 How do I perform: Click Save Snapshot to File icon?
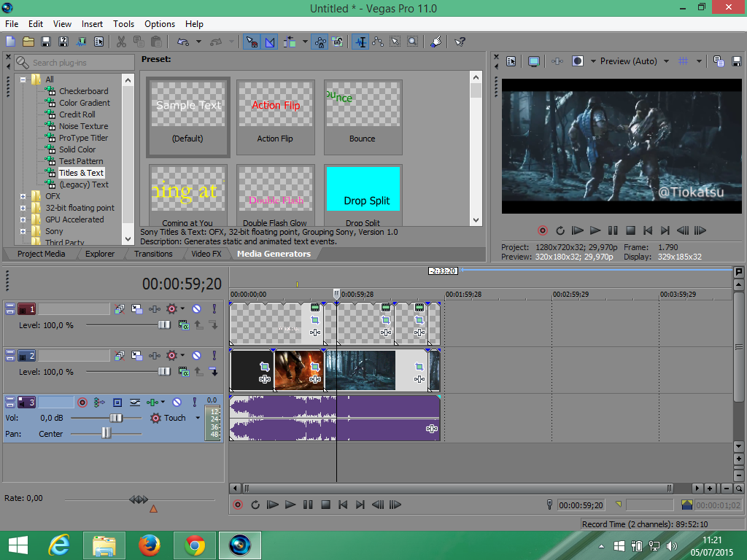point(737,61)
